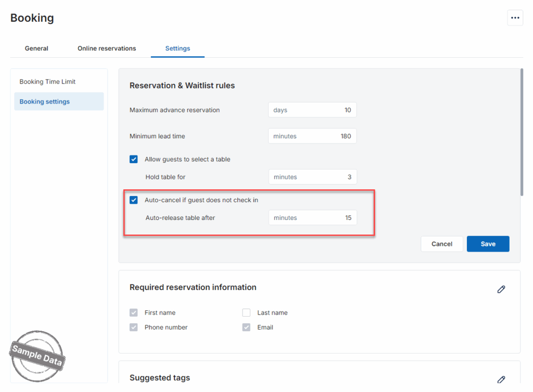Screen dimensions: 533x392
Task: Click the Suggested tags pencil edit icon
Action: 501,380
